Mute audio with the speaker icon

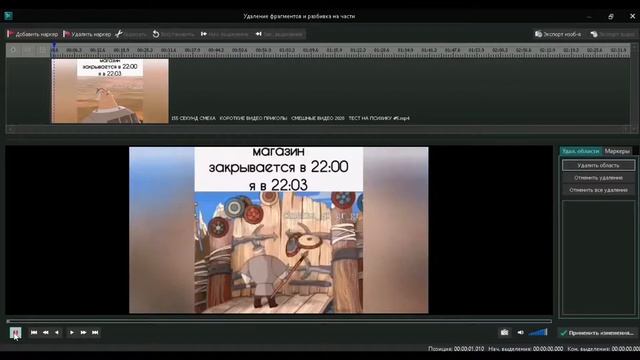point(520,333)
